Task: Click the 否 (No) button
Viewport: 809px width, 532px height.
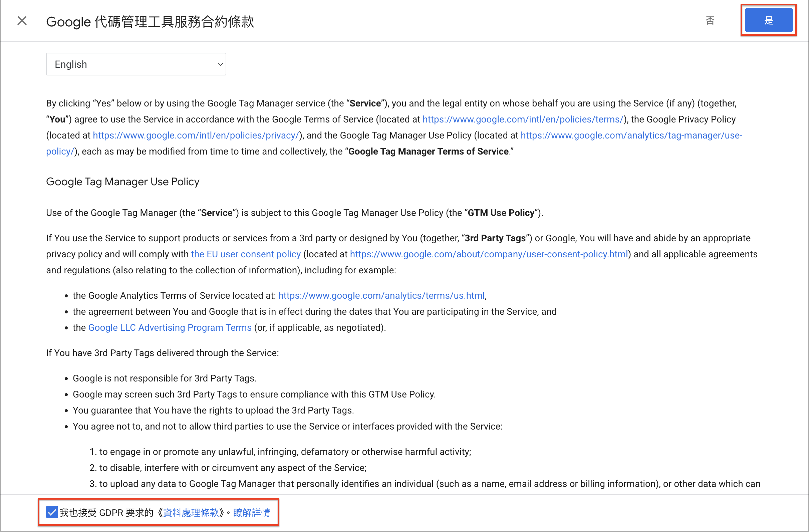Action: [x=710, y=21]
